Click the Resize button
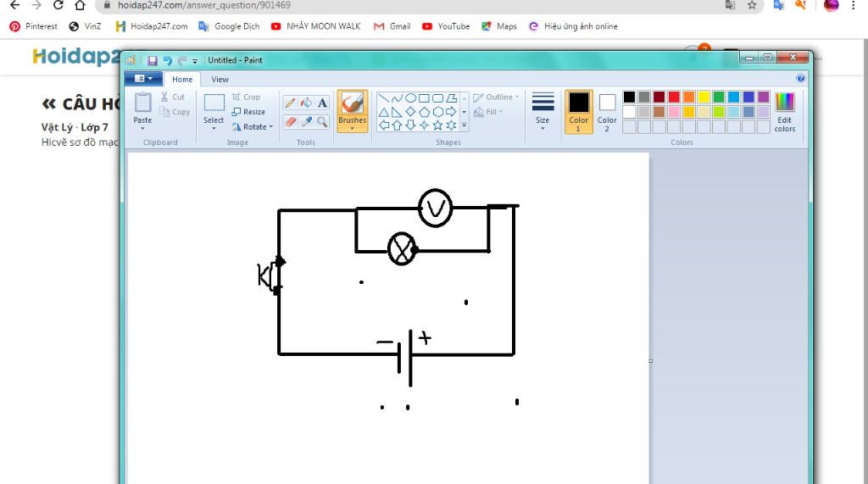The image size is (868, 484). coord(248,112)
